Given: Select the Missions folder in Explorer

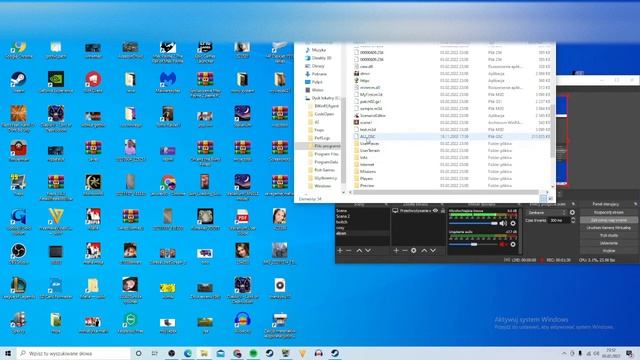Looking at the screenshot, I should click(367, 171).
